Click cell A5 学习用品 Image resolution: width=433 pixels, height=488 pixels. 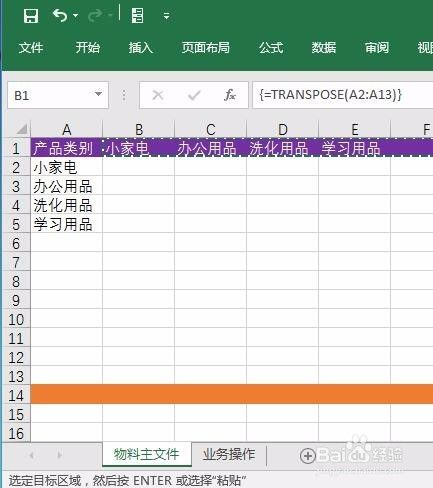(66, 224)
